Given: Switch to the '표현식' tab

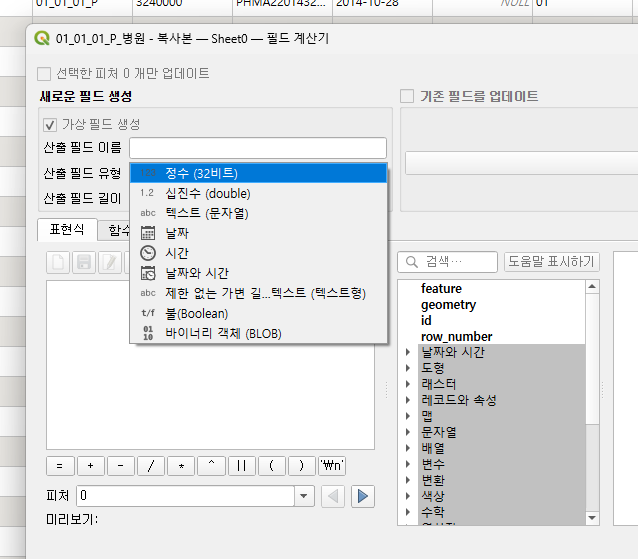Looking at the screenshot, I should (x=67, y=230).
